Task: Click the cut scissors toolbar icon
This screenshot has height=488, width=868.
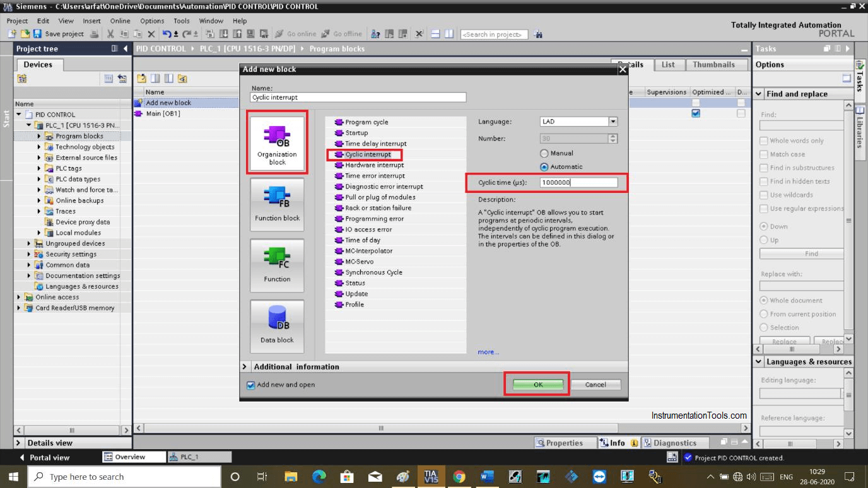Action: [x=110, y=34]
